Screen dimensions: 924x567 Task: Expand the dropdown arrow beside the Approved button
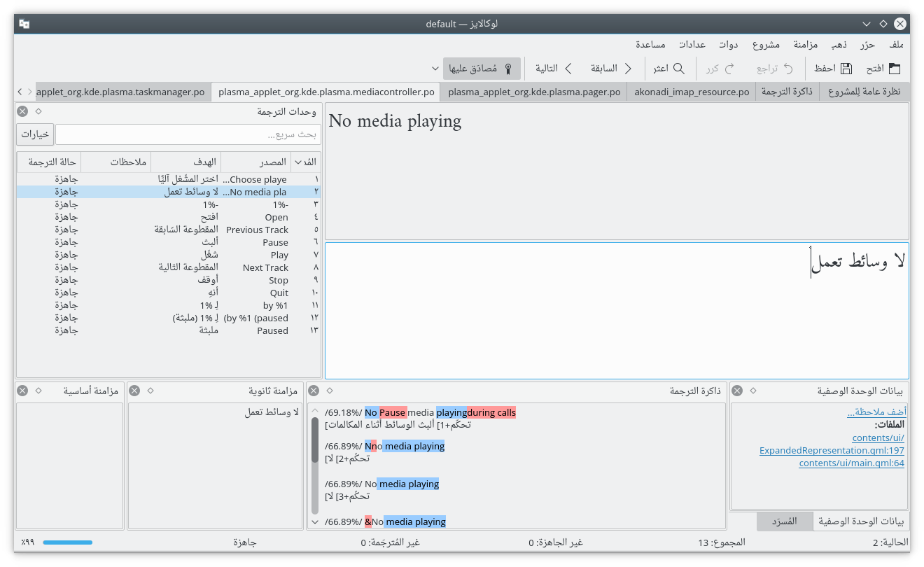point(435,69)
